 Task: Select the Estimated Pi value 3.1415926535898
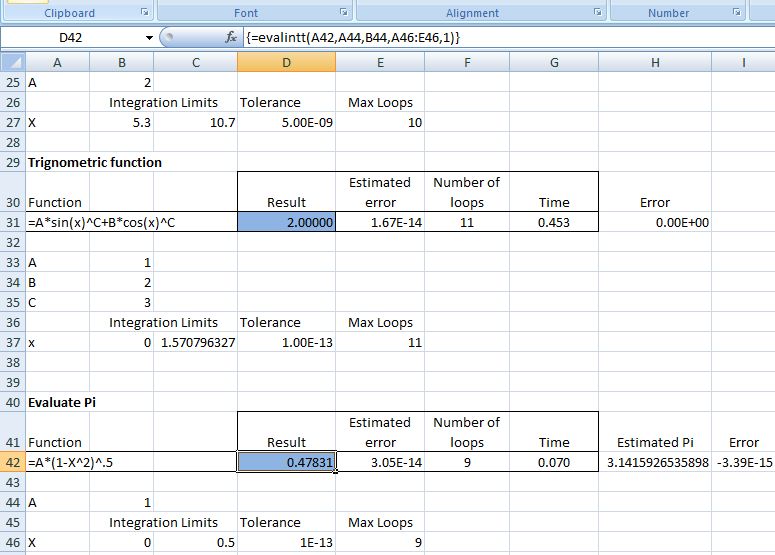pyautogui.click(x=656, y=462)
